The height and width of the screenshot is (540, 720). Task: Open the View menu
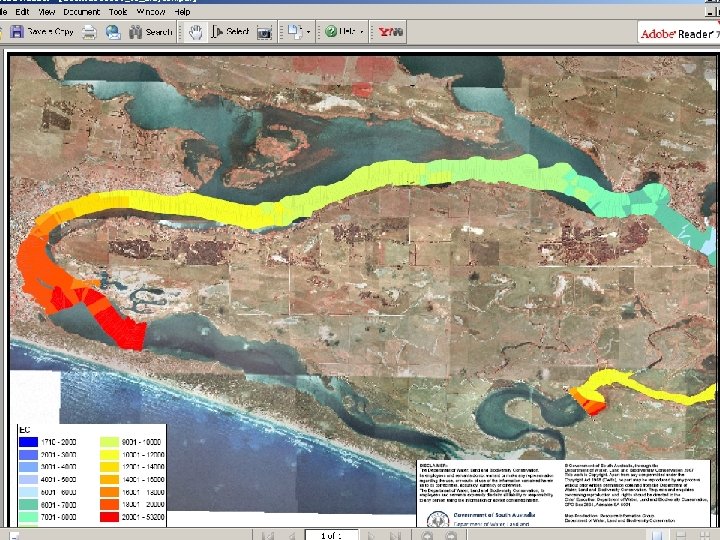pos(46,11)
